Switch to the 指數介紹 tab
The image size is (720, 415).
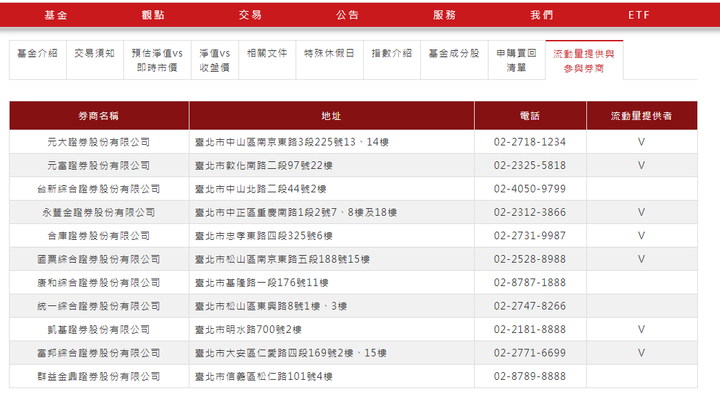(392, 60)
